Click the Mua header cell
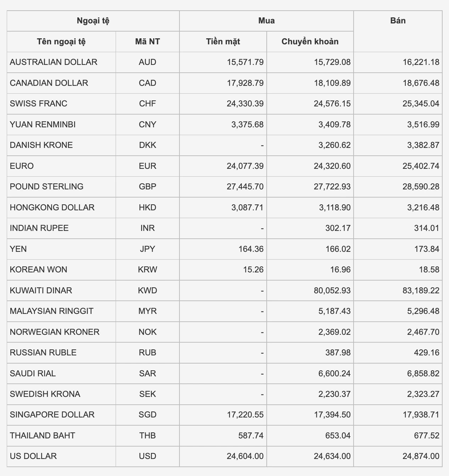 click(266, 21)
